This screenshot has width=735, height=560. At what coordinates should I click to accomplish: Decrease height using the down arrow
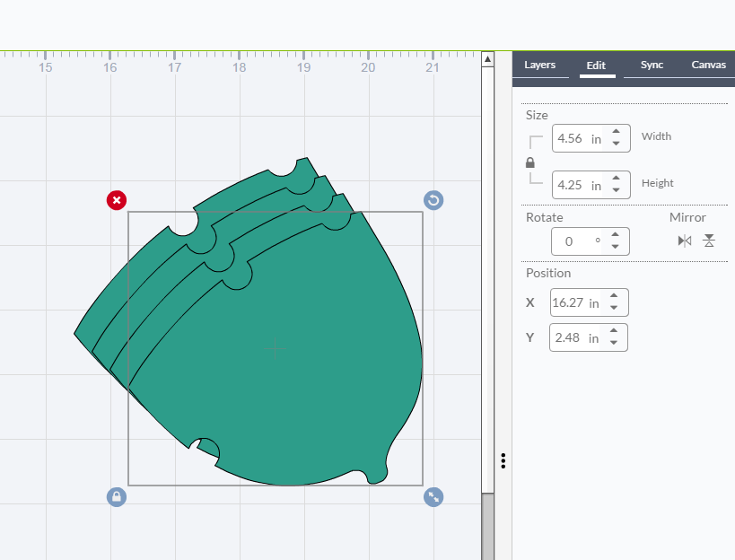click(617, 190)
